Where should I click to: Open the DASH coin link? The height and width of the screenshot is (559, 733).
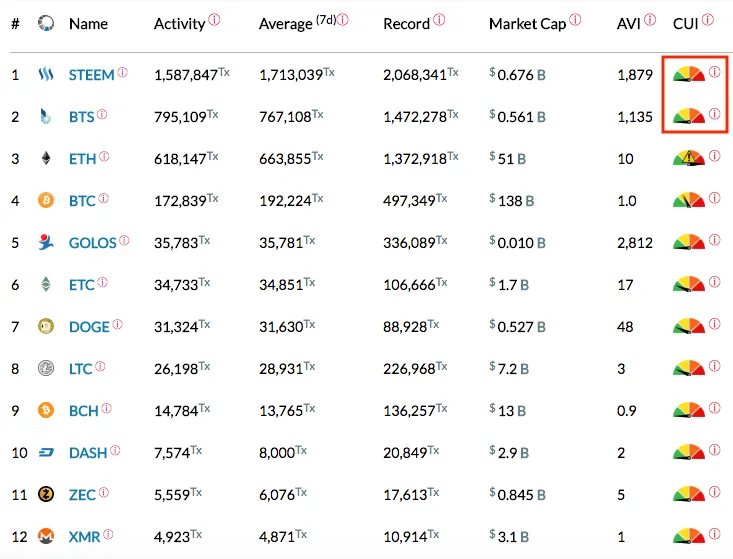coord(88,453)
